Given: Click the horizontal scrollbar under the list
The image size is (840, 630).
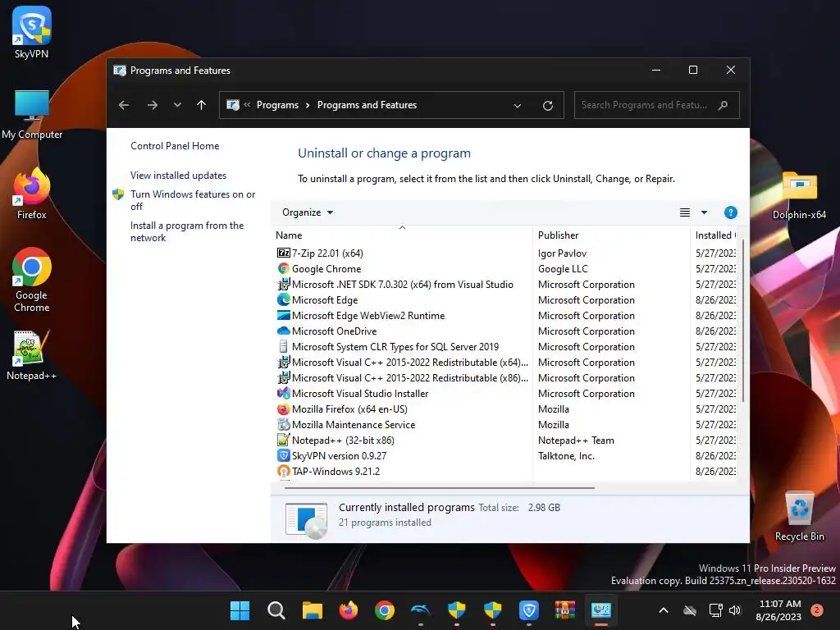Looking at the screenshot, I should [x=440, y=488].
